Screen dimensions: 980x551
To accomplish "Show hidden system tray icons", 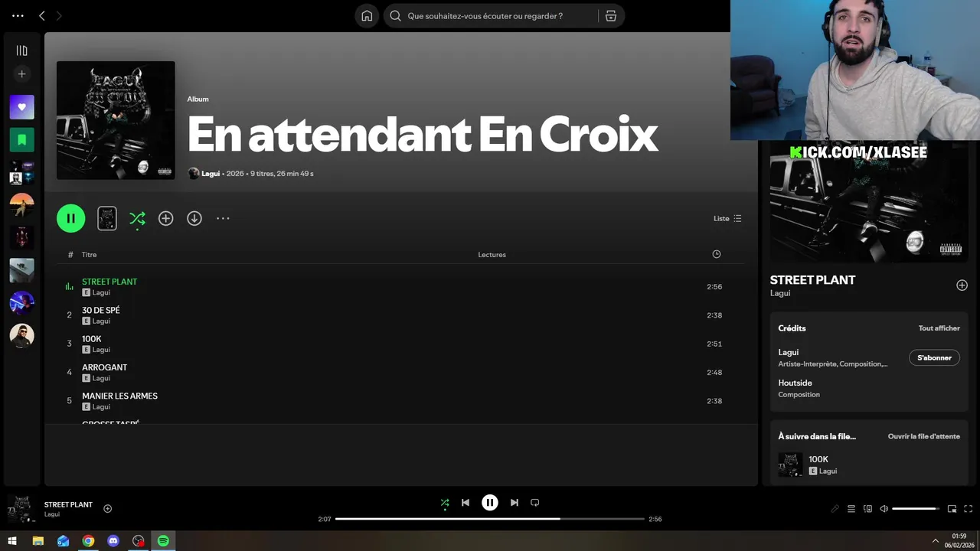I will [x=935, y=540].
